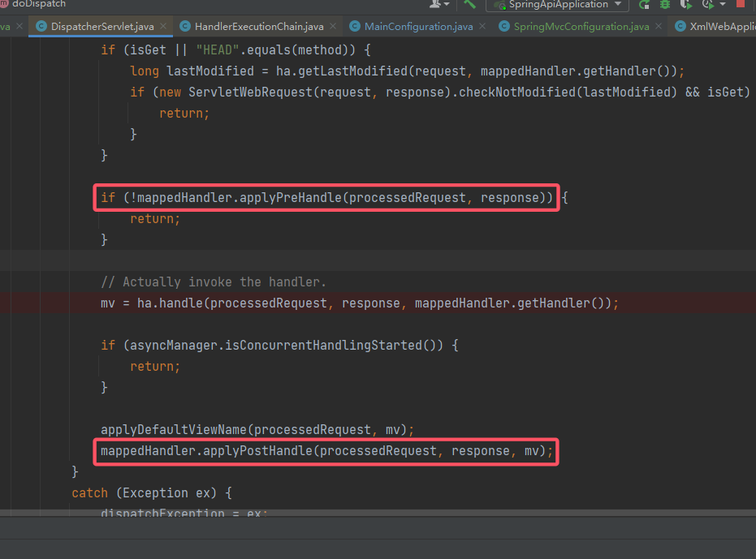Click the doDispatch method breadcrumb

pyautogui.click(x=37, y=4)
